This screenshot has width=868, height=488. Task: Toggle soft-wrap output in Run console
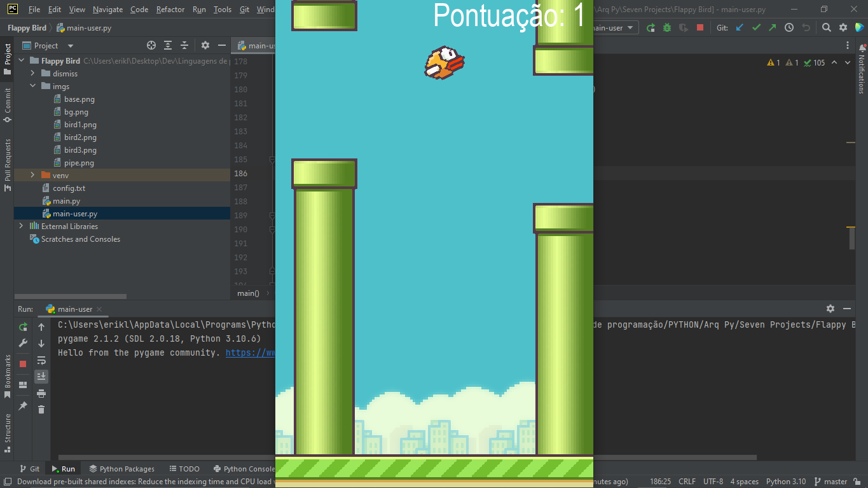click(x=41, y=360)
